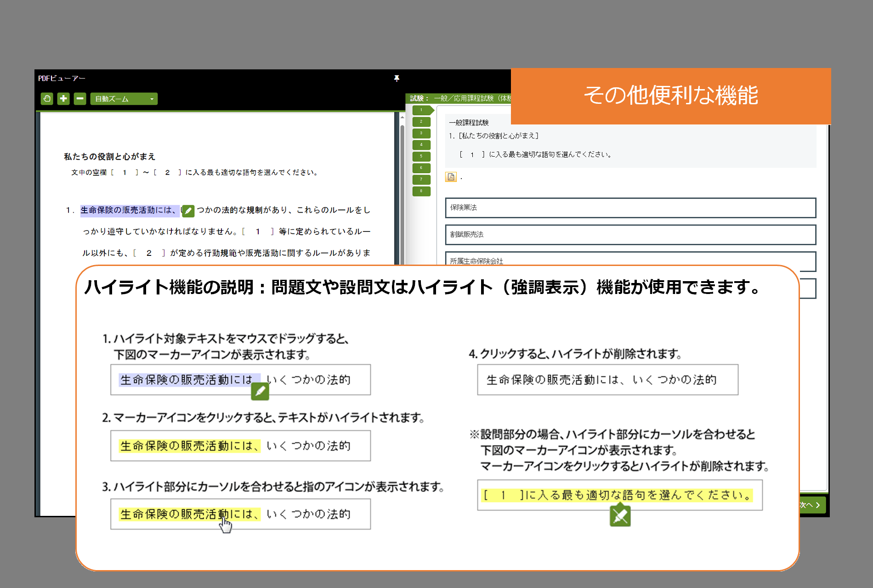
Task: Open the 自動ズーム zoom dropdown
Action: (124, 99)
